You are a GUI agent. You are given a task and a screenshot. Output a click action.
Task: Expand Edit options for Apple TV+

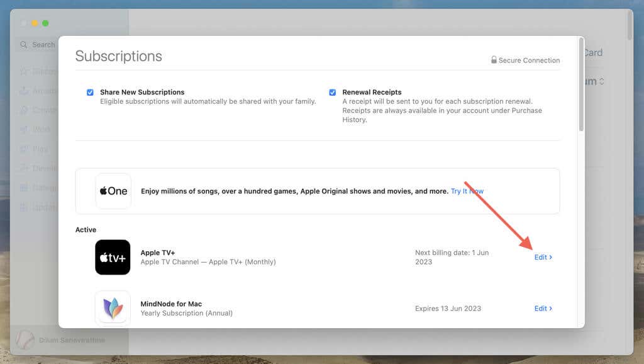(x=542, y=257)
